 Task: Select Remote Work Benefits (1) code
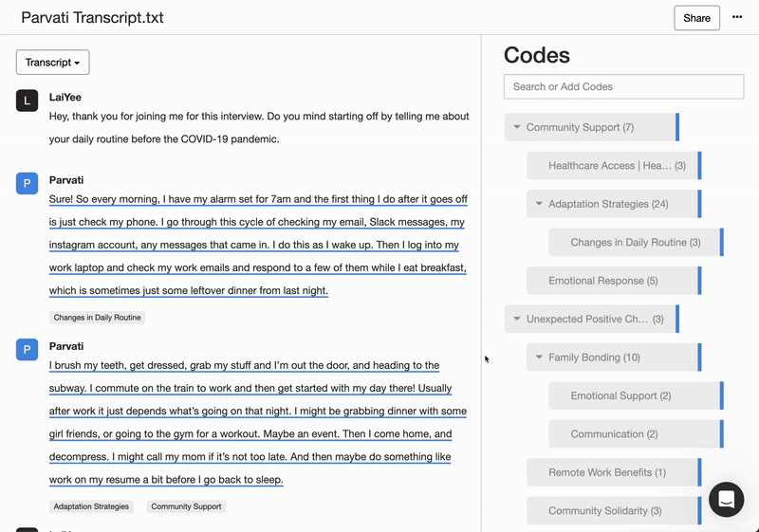(x=614, y=472)
